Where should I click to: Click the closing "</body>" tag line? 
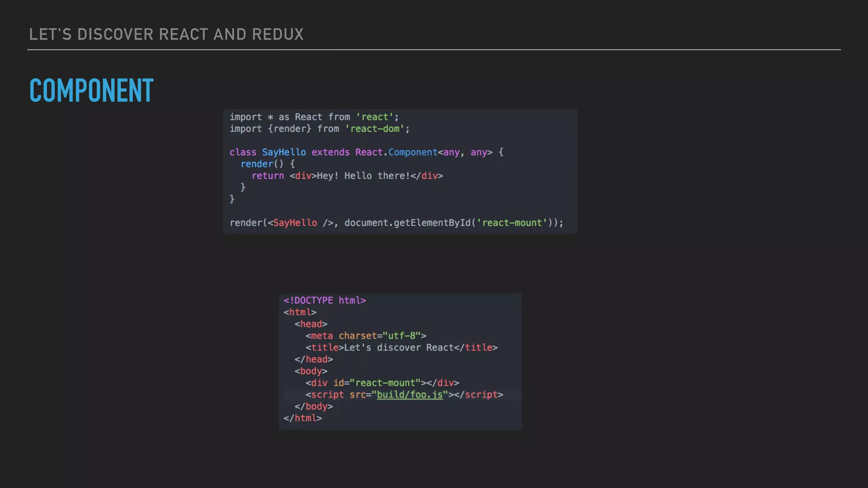(314, 407)
